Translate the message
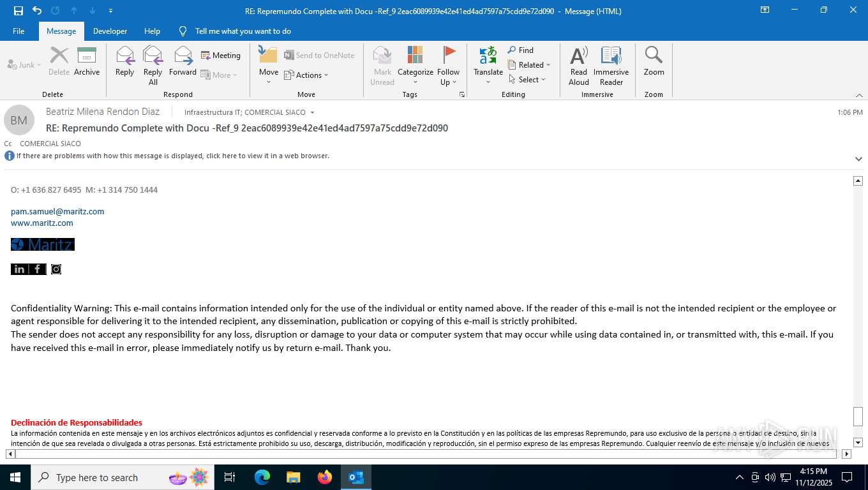Image resolution: width=868 pixels, height=490 pixels. [488, 66]
